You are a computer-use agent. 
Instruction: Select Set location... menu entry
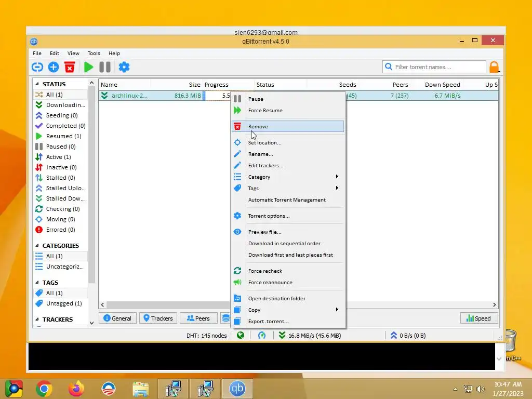click(x=288, y=142)
